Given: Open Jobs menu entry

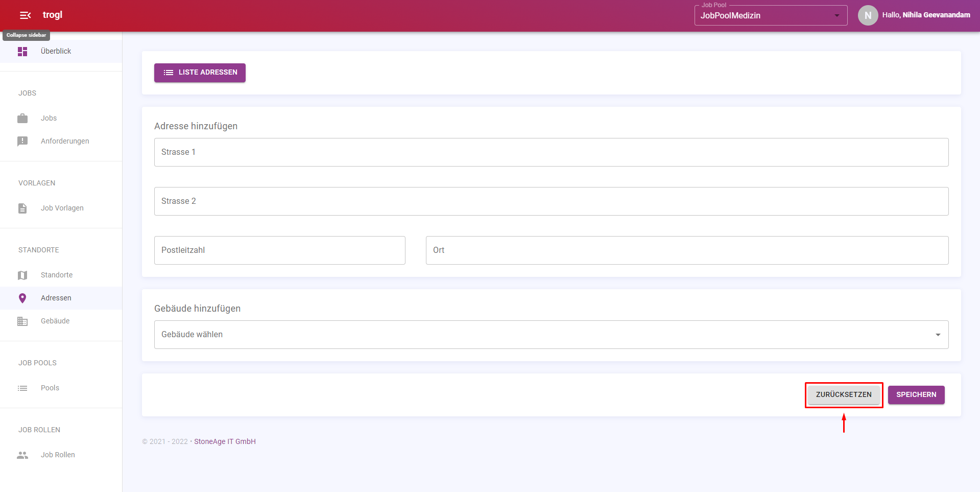Looking at the screenshot, I should pos(61,118).
